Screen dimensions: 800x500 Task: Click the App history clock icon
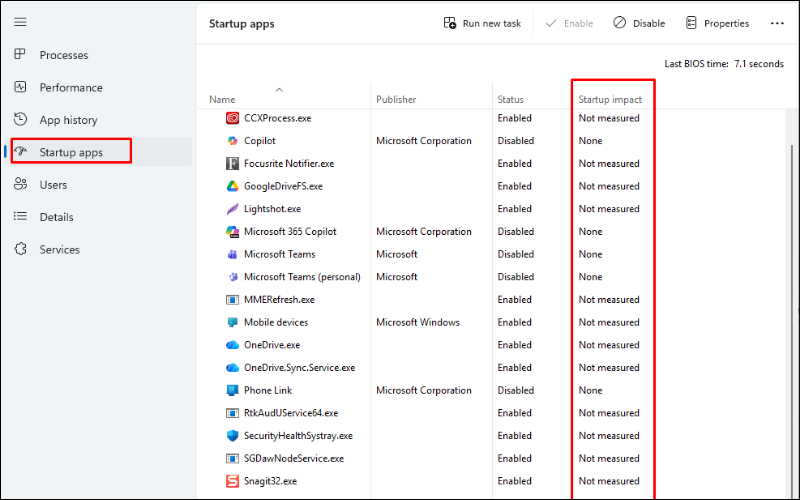pos(20,120)
